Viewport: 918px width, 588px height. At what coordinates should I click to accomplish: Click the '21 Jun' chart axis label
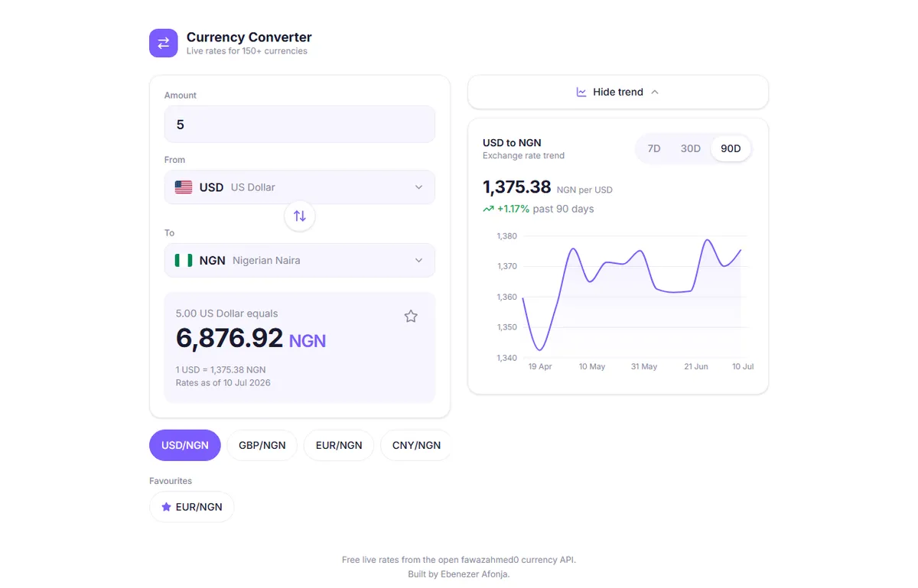click(696, 367)
